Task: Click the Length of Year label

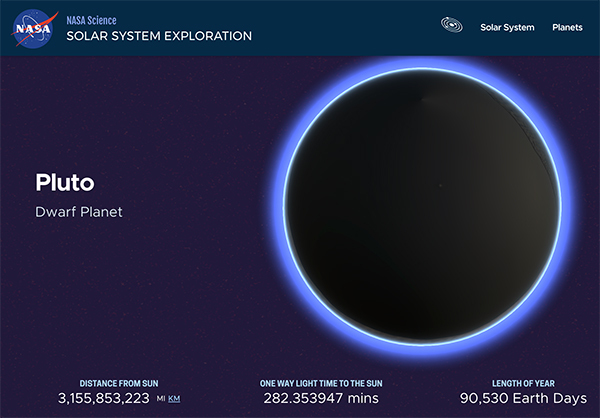Action: pos(523,383)
